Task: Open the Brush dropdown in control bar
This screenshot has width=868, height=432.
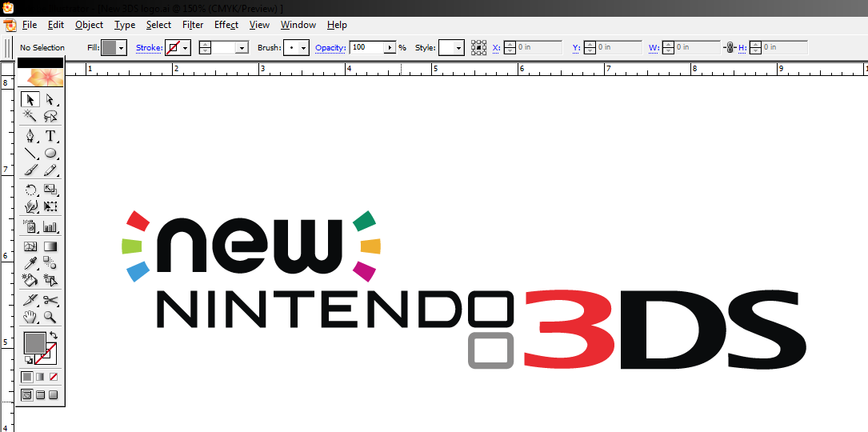Action: click(303, 48)
